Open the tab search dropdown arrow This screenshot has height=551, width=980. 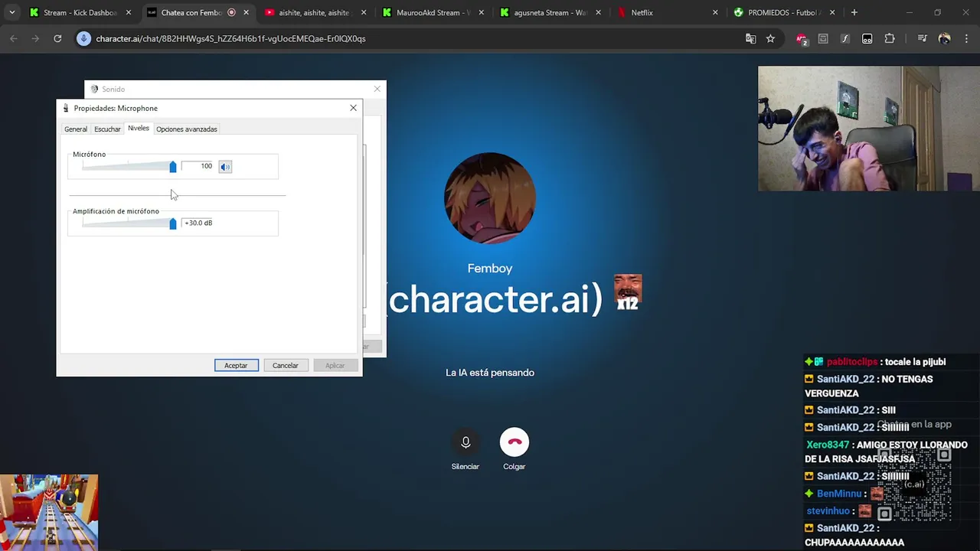[x=11, y=12]
